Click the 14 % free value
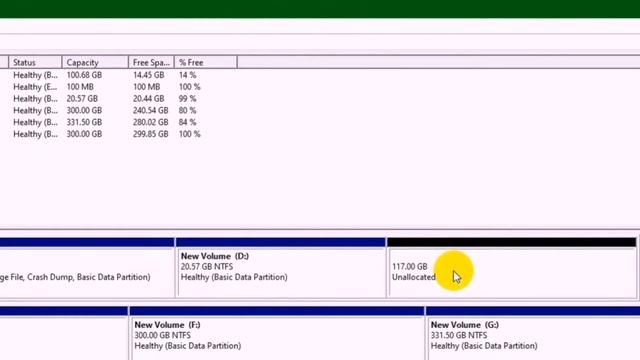This screenshot has width=640, height=360. [187, 75]
